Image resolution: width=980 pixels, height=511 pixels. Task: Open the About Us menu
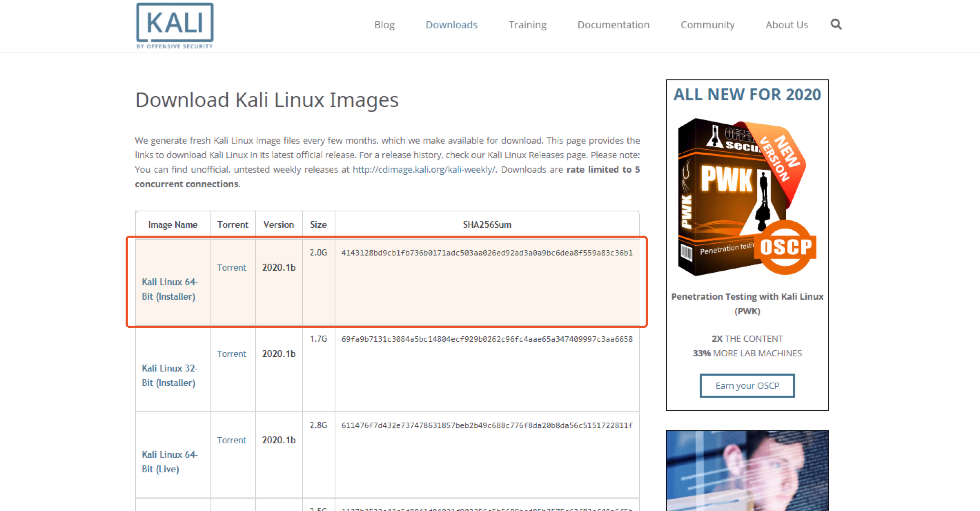(x=786, y=25)
